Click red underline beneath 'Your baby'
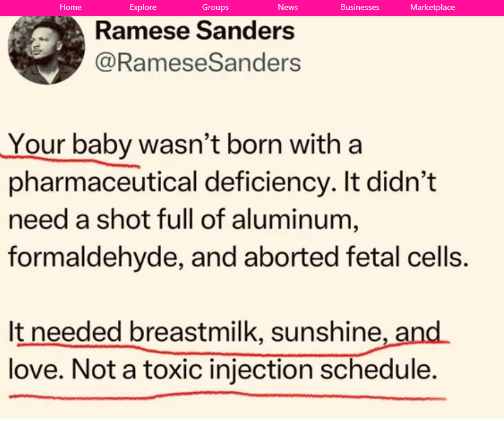504x421 pixels. [70, 161]
